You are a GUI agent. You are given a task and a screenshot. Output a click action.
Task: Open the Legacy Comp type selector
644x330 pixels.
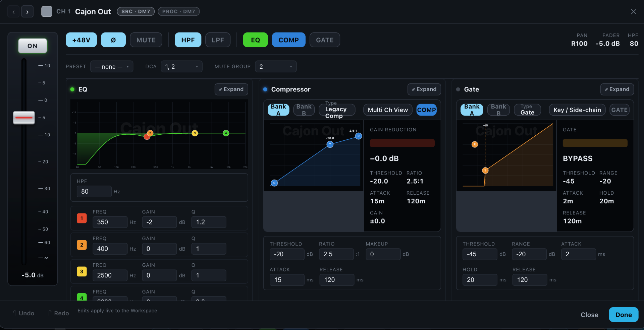click(337, 110)
